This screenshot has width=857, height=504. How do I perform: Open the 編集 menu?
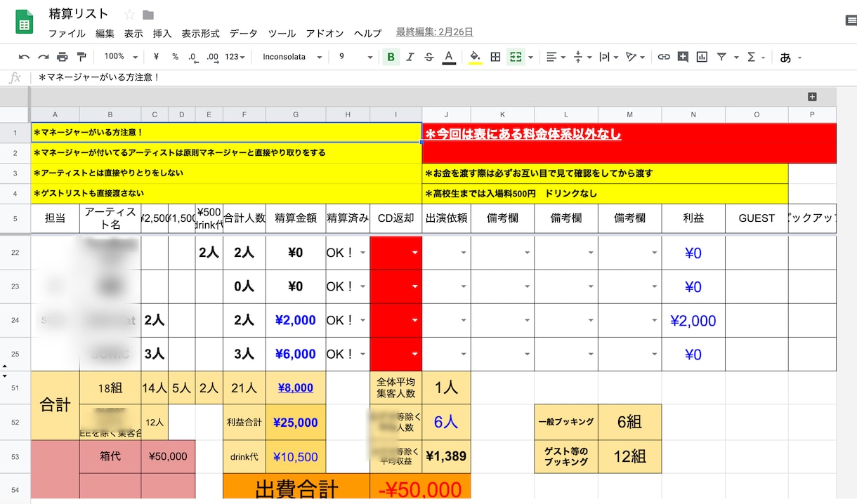pos(105,33)
